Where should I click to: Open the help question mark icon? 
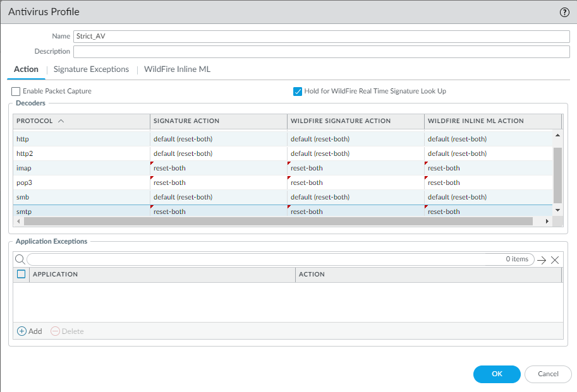(564, 12)
